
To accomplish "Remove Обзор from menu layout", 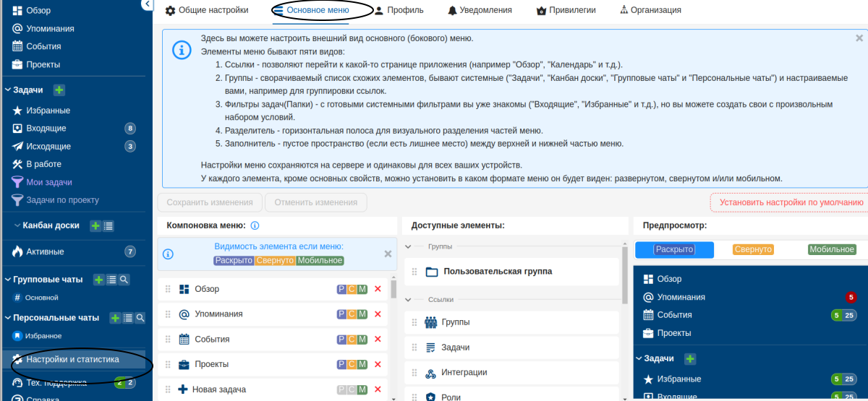I will 377,289.
